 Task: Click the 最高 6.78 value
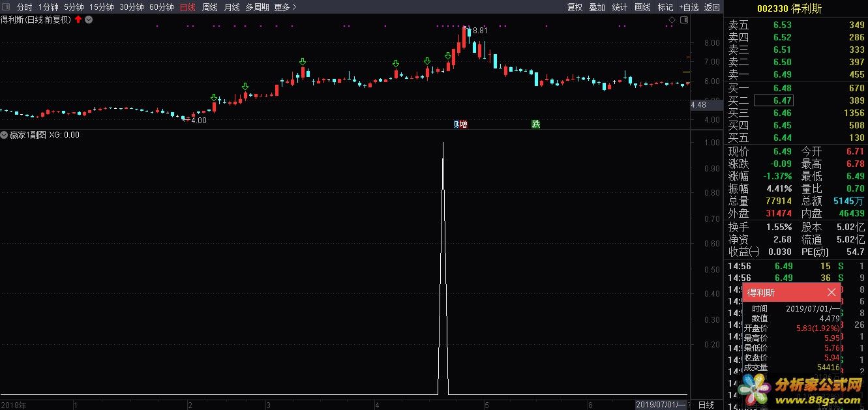(x=855, y=164)
